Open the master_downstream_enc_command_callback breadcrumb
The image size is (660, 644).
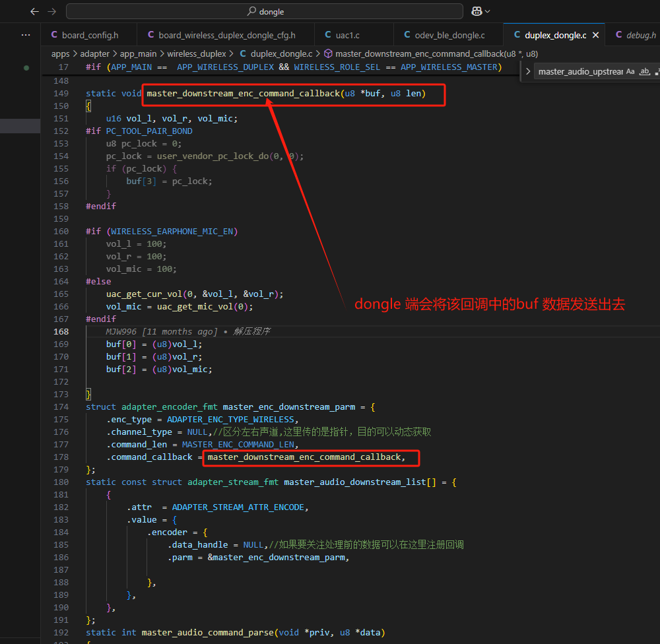tap(436, 54)
